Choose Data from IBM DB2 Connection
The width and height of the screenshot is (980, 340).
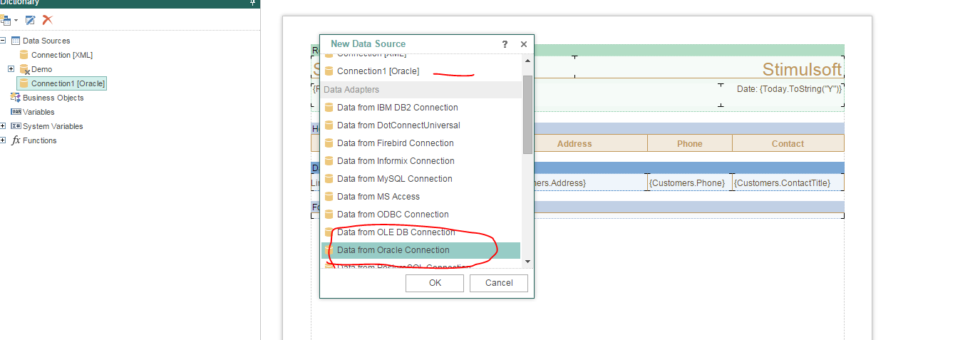tap(422, 108)
